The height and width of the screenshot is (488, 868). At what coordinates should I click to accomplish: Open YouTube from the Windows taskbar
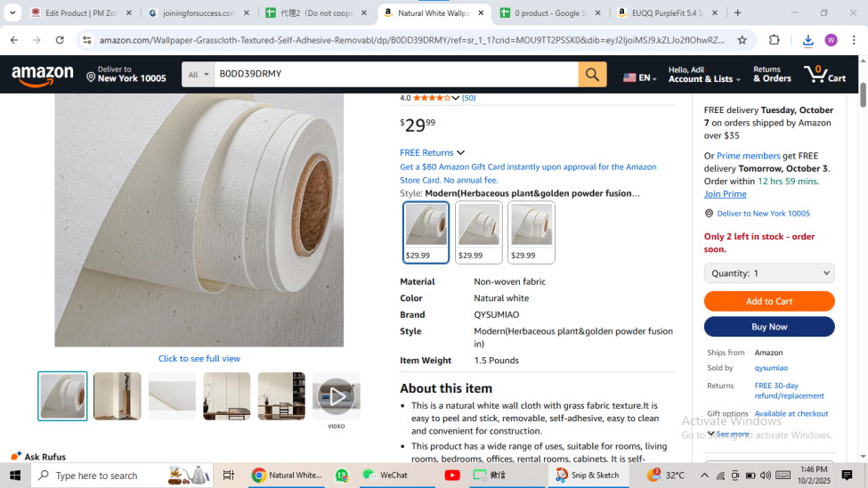[x=451, y=476]
